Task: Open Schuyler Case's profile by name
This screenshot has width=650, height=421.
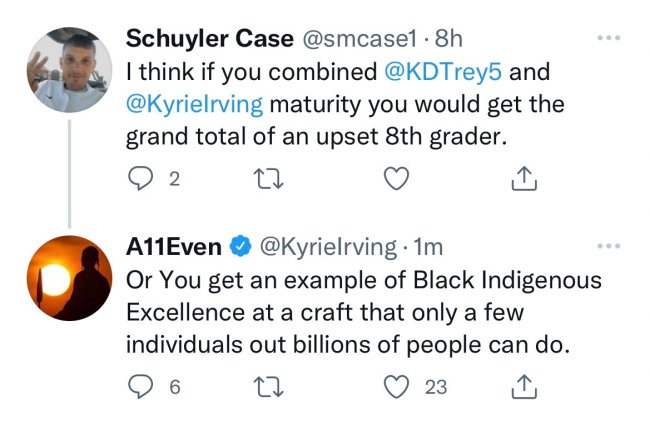Action: pos(204,40)
